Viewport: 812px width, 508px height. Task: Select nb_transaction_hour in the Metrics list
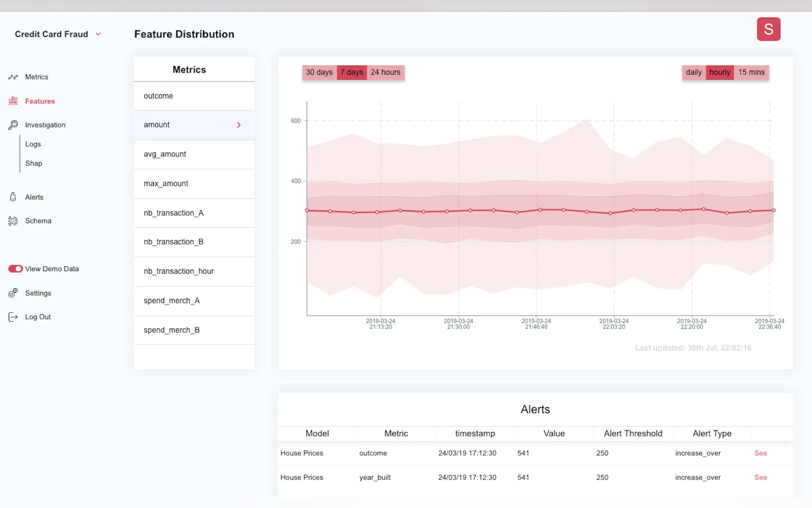[179, 271]
